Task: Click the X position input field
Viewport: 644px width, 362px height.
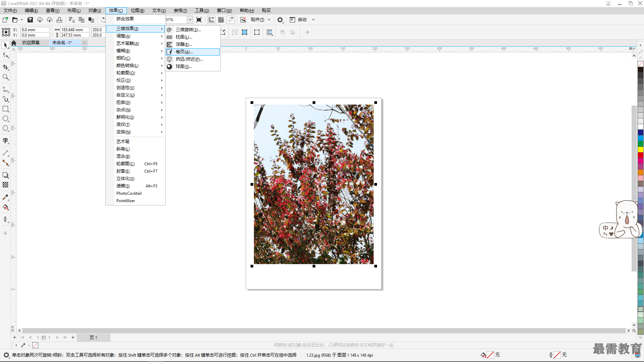Action: click(x=35, y=29)
